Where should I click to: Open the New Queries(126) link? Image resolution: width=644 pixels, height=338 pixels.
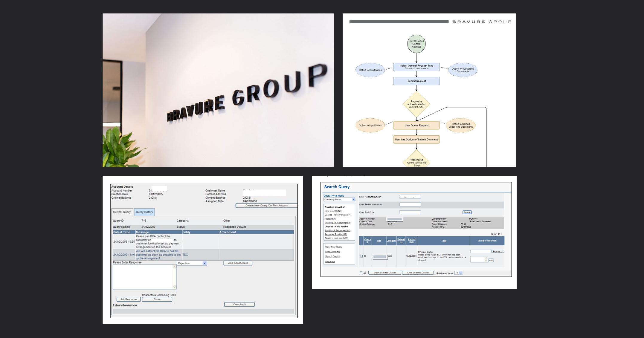tap(333, 211)
